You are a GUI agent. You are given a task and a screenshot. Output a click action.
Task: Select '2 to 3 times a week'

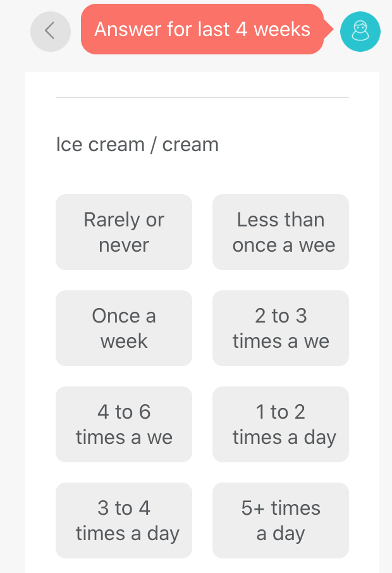[x=281, y=328]
